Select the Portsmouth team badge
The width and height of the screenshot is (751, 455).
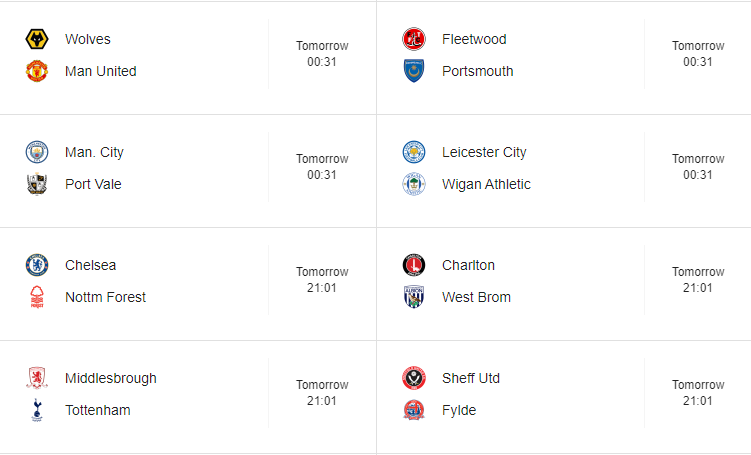click(414, 71)
